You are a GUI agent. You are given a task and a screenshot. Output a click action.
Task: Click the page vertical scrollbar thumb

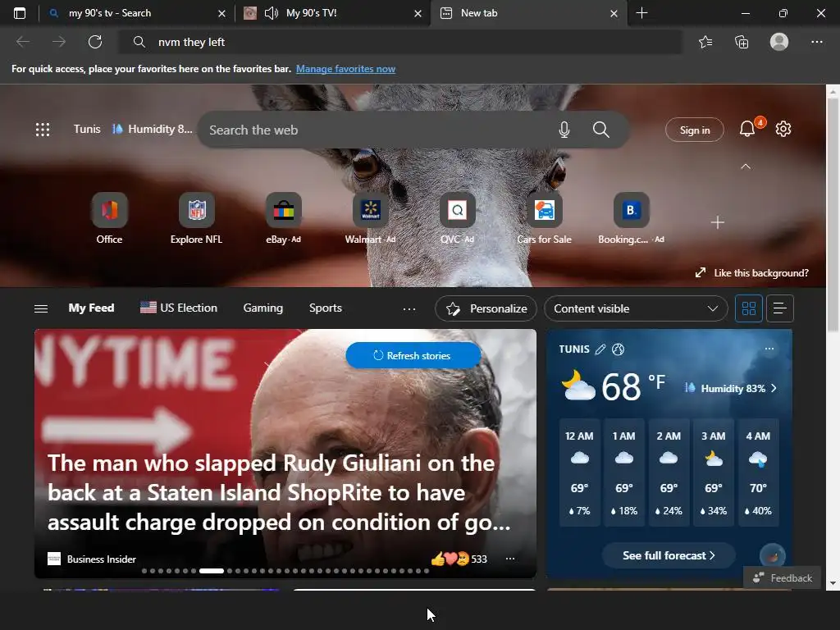click(833, 214)
